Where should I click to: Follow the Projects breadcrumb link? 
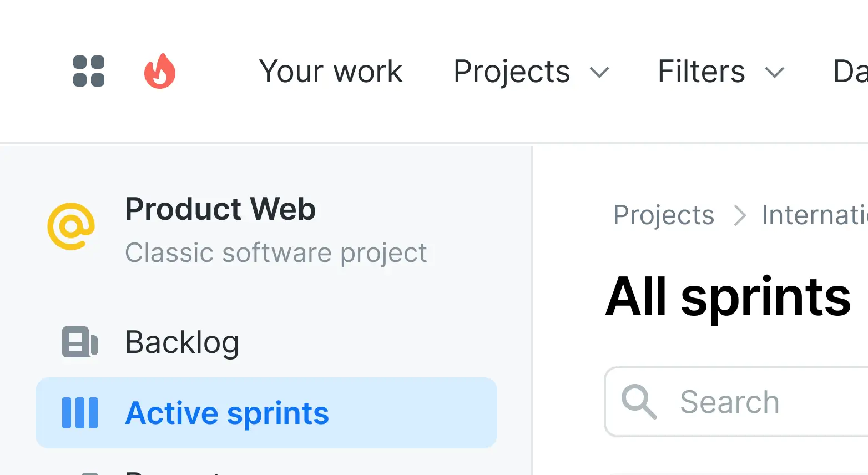pyautogui.click(x=664, y=215)
